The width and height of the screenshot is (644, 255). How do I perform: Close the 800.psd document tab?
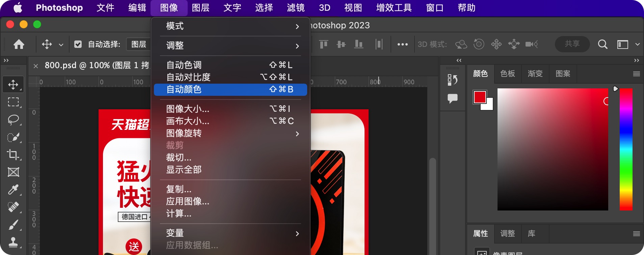click(36, 66)
